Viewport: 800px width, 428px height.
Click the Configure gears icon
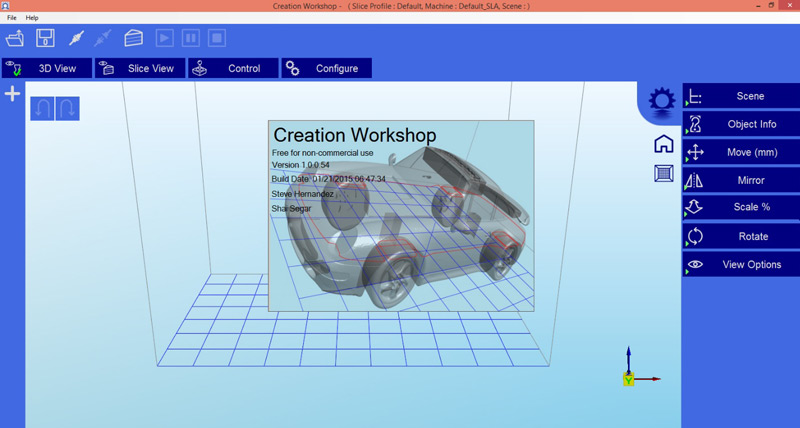tap(292, 68)
